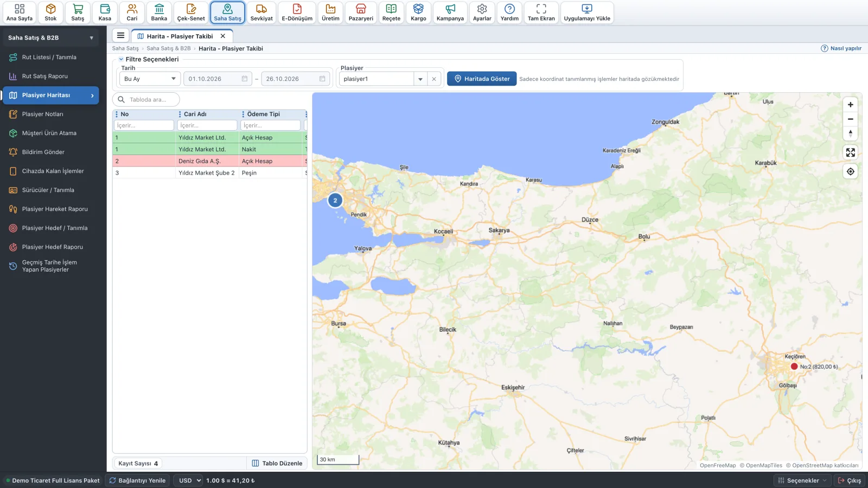Open the Bu Ay date range dropdown

pyautogui.click(x=150, y=79)
